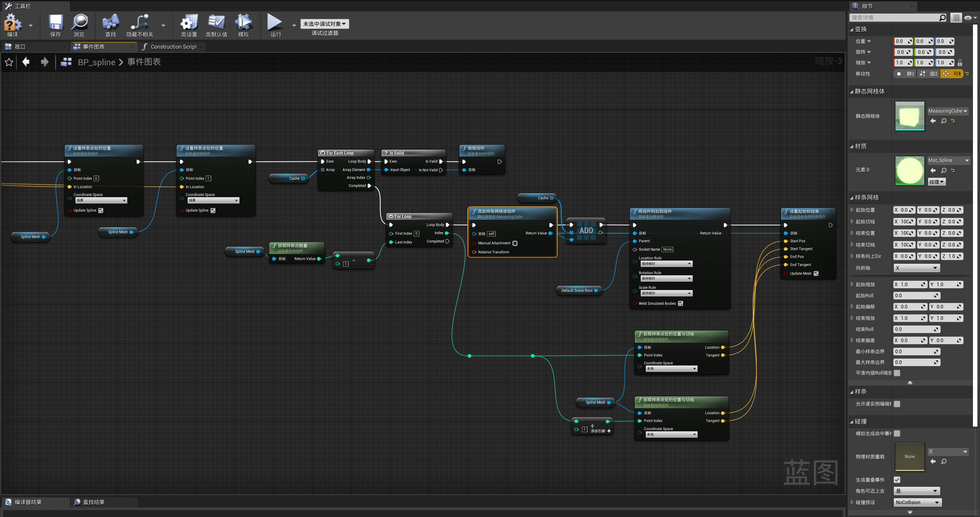
Task: Open the 查找 find tool
Action: 110,25
